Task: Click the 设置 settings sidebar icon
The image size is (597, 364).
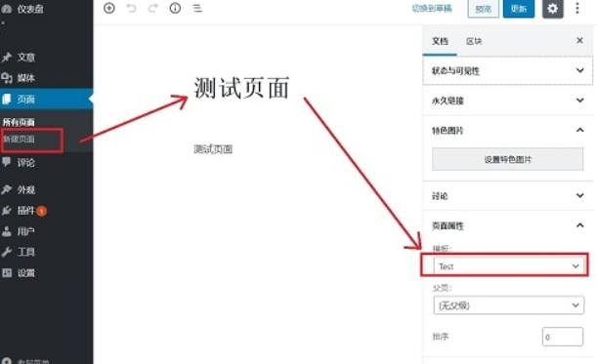Action: 7,272
